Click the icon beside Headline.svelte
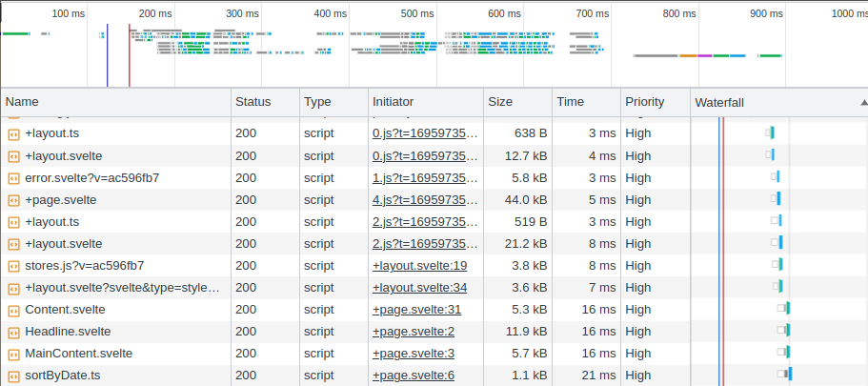The image size is (868, 386). pos(13,332)
